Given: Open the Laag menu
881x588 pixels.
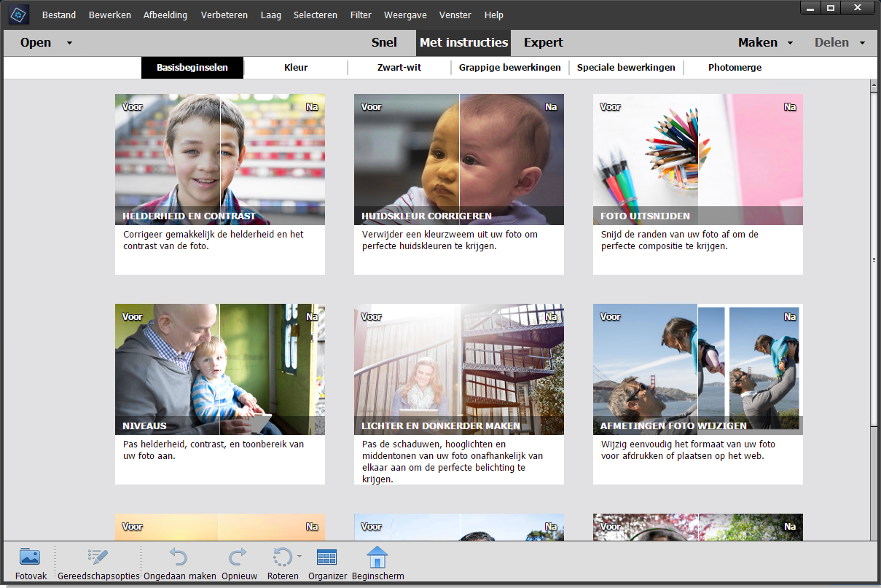Looking at the screenshot, I should pos(271,15).
